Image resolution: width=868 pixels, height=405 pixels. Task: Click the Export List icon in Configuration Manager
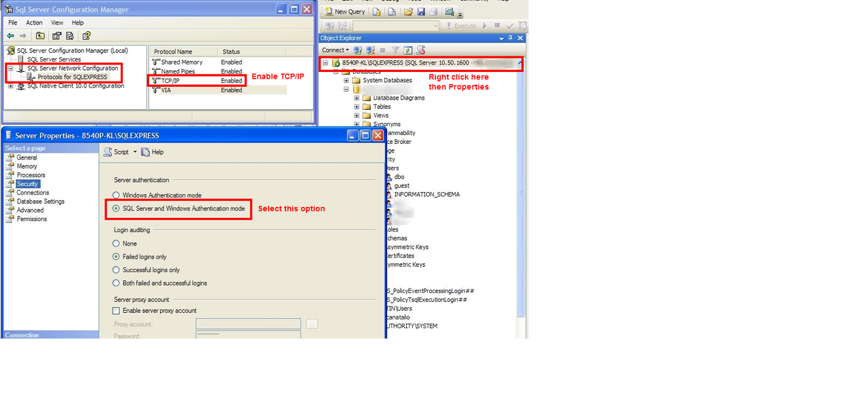point(70,36)
